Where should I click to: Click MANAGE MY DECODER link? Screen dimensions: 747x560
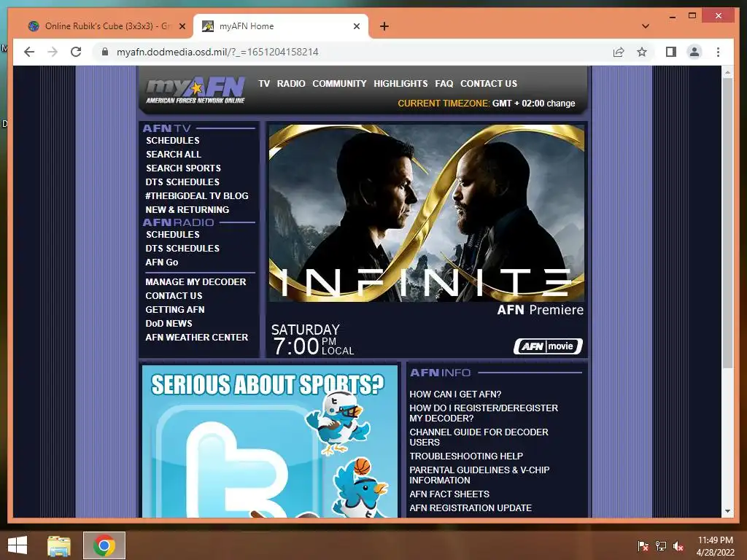[196, 282]
